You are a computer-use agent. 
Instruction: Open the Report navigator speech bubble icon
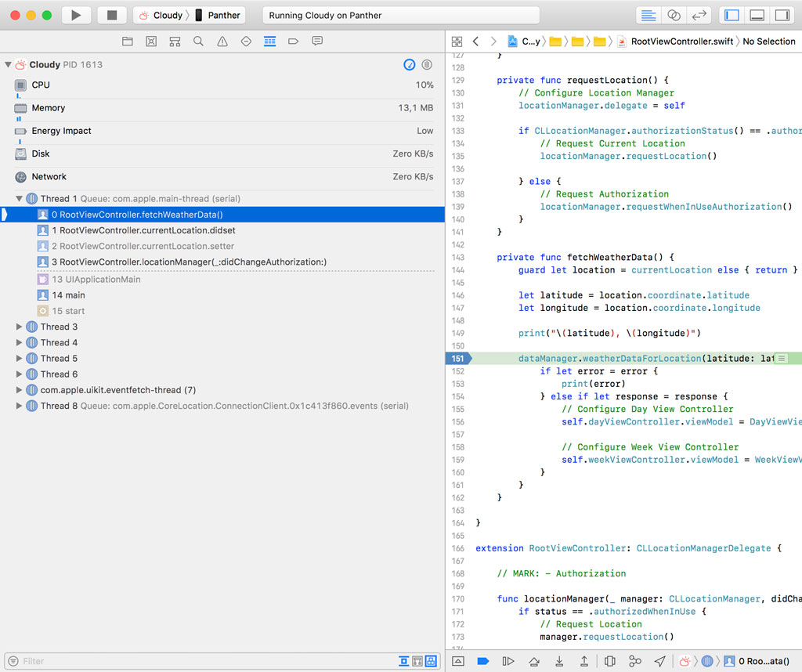pos(316,42)
